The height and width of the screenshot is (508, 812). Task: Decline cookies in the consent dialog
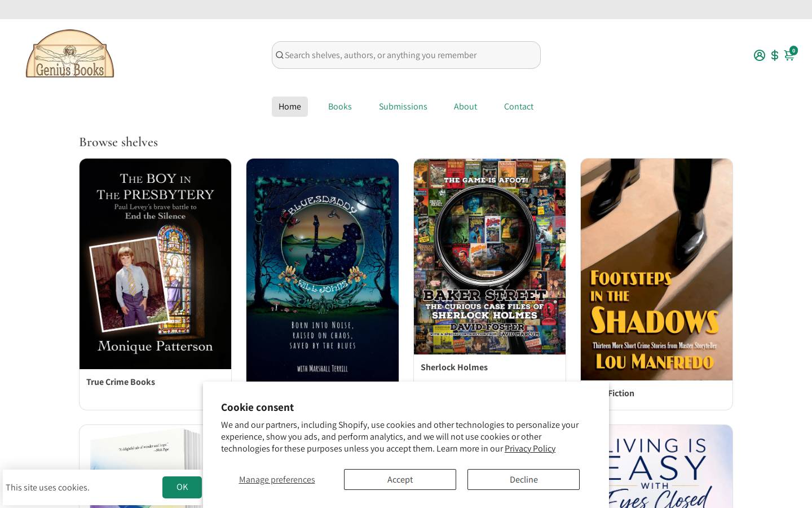coord(523,480)
